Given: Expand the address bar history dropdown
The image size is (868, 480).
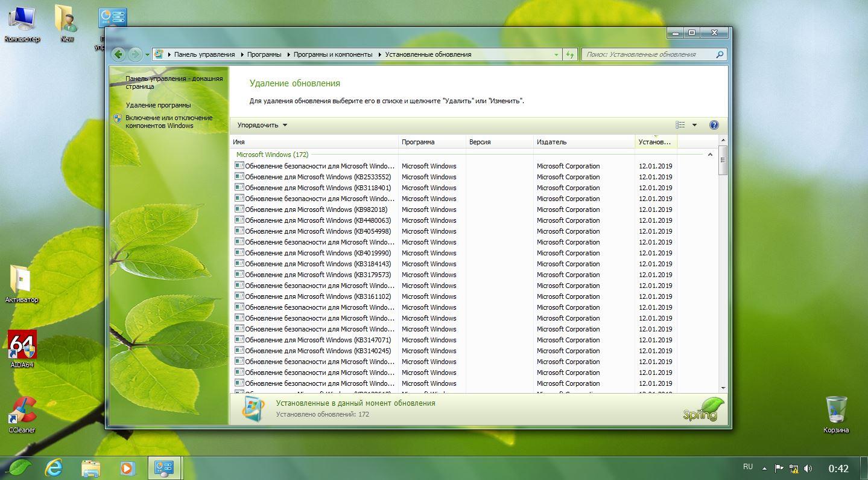Looking at the screenshot, I should pos(556,54).
